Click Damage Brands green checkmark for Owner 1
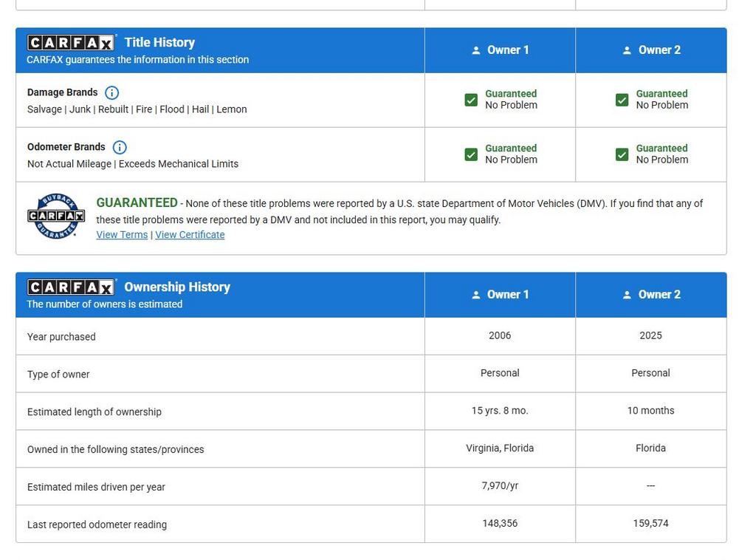Image resolution: width=756 pixels, height=560 pixels. tap(471, 100)
